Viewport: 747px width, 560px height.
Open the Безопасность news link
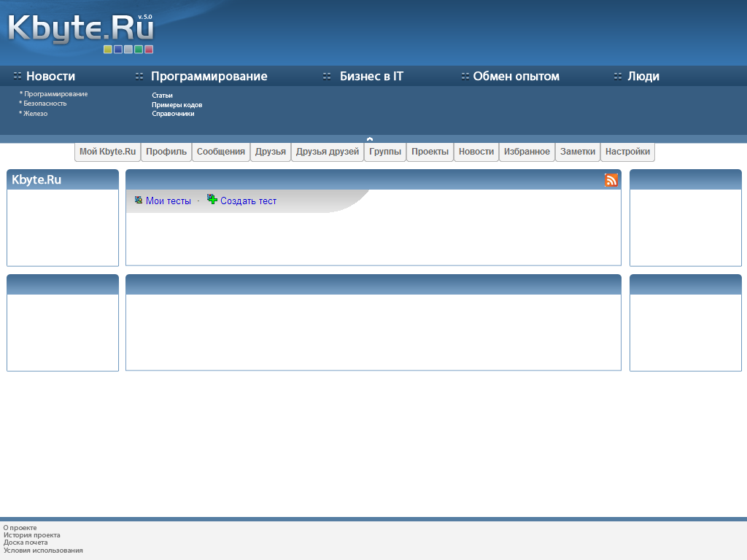coord(45,104)
